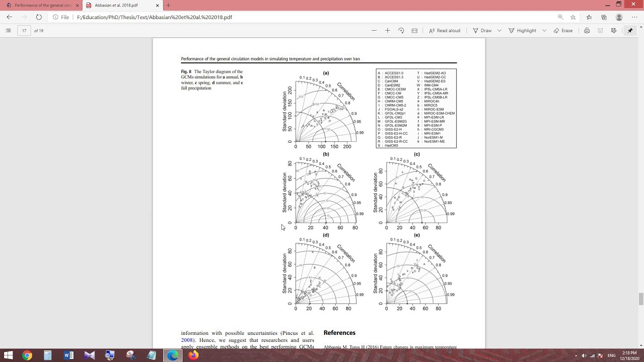Open the Favorites list icon

click(x=589, y=17)
